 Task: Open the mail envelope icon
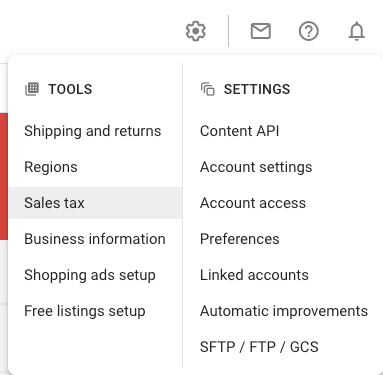pos(261,31)
